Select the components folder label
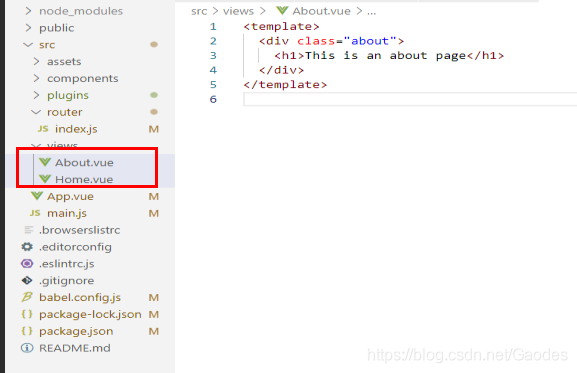The width and height of the screenshot is (577, 373). click(x=83, y=78)
